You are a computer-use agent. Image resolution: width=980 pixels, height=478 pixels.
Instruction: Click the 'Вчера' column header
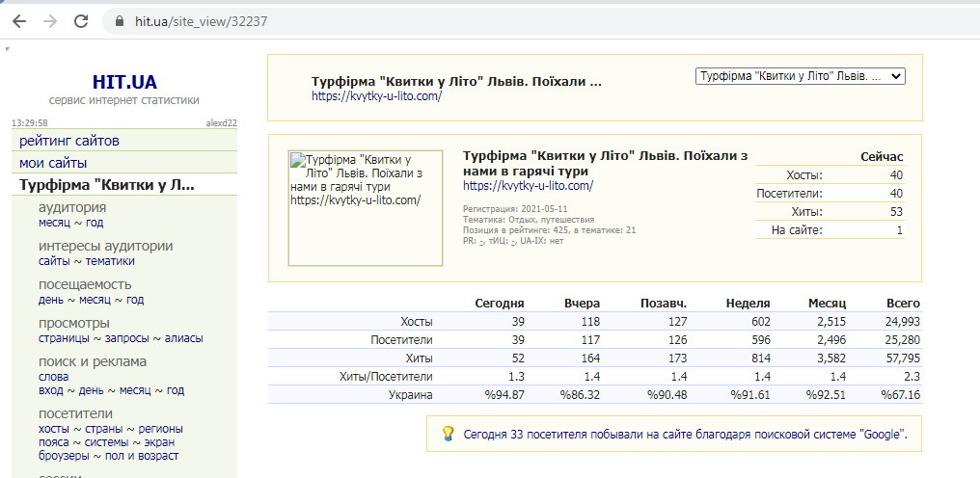coord(582,304)
